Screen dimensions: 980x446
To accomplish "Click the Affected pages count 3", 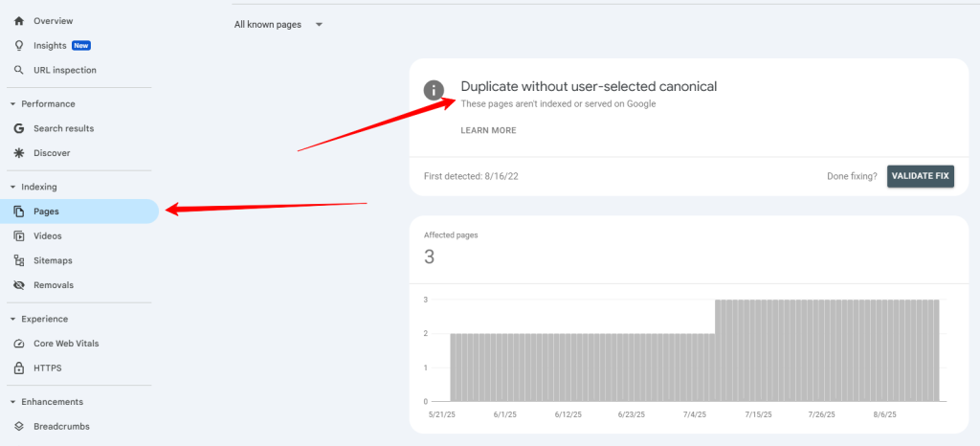I will (x=429, y=256).
